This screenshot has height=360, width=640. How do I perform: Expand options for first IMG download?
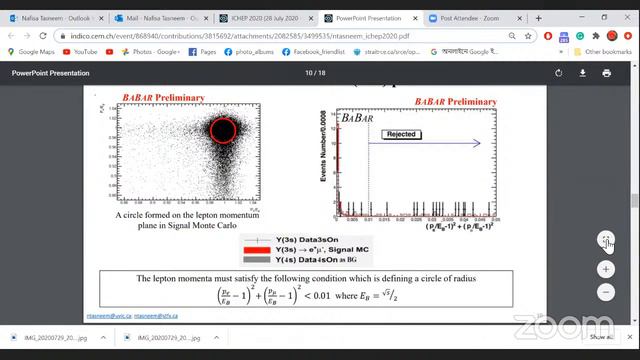coord(103,338)
